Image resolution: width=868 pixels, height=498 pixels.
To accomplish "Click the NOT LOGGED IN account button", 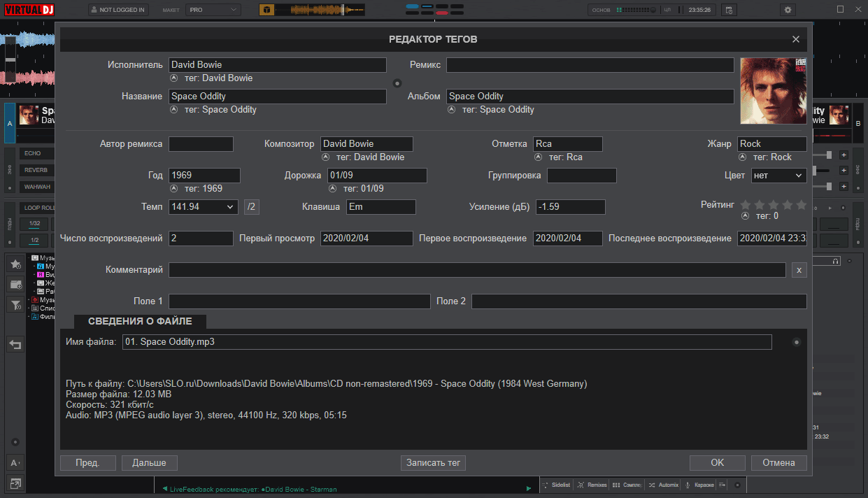I will click(x=118, y=10).
